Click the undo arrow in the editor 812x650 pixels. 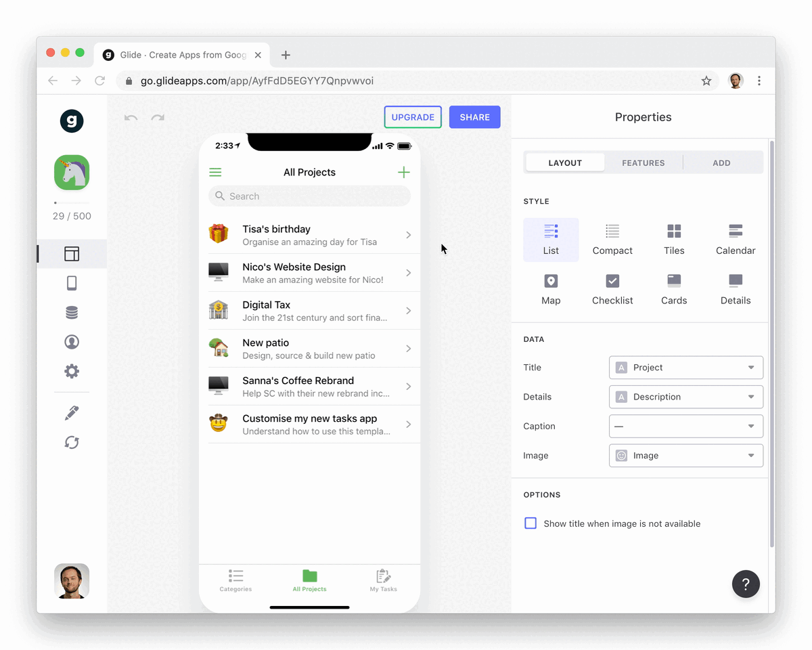coord(131,118)
